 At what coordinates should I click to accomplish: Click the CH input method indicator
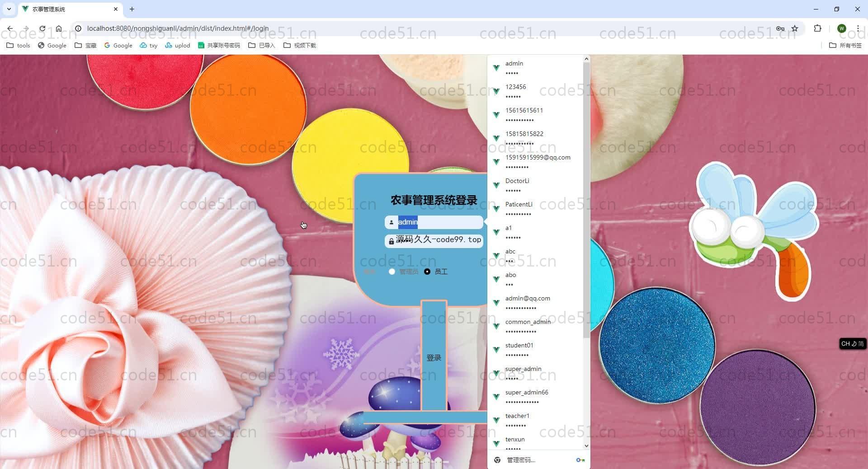pyautogui.click(x=852, y=344)
